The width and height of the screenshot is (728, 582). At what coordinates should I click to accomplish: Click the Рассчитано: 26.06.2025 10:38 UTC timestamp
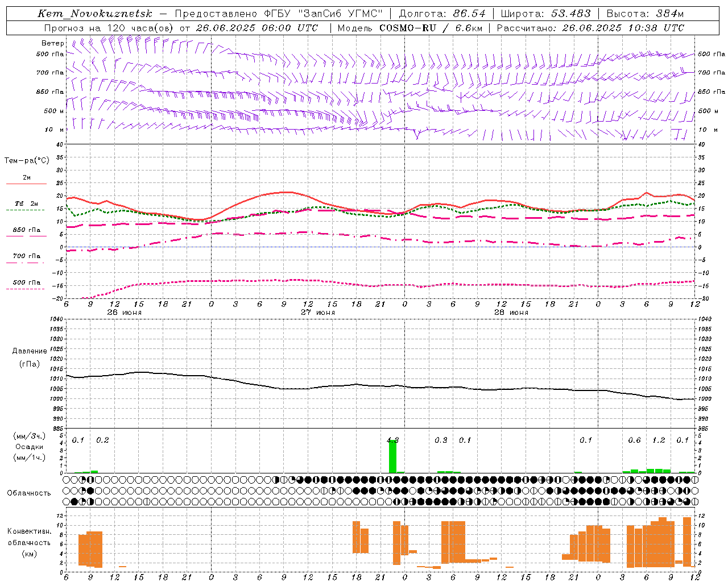click(590, 28)
